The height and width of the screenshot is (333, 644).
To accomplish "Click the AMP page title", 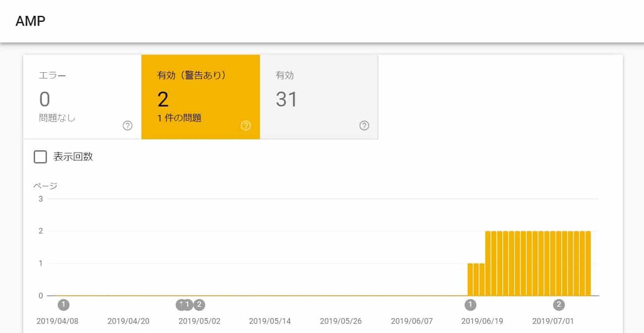I will (31, 21).
